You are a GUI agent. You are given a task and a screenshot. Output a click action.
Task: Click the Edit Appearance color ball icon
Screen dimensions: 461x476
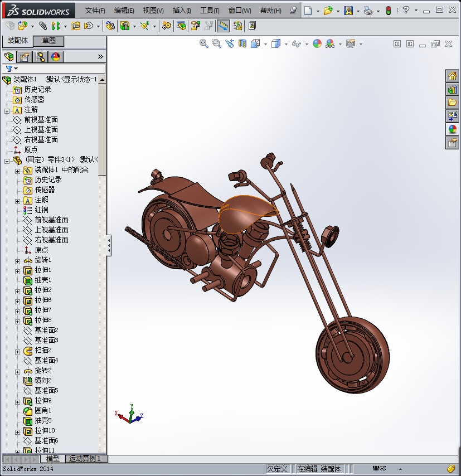coord(317,43)
